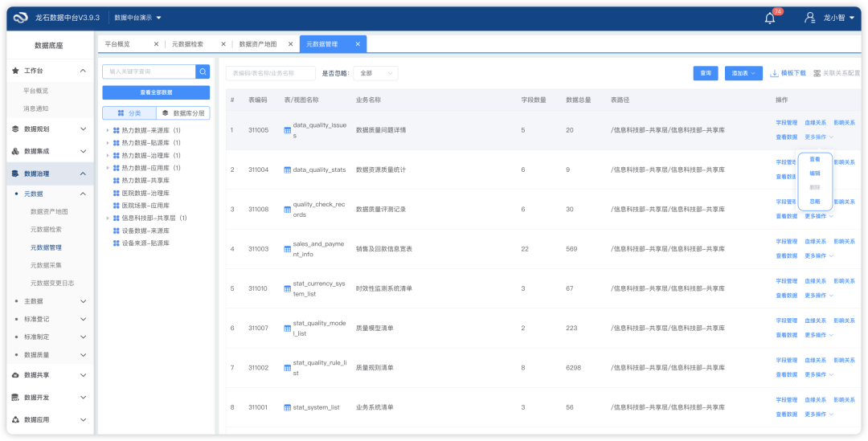Image resolution: width=868 pixels, height=441 pixels.
Task: Open 更多操作 for stat_quality_rule_list row
Action: coord(819,374)
